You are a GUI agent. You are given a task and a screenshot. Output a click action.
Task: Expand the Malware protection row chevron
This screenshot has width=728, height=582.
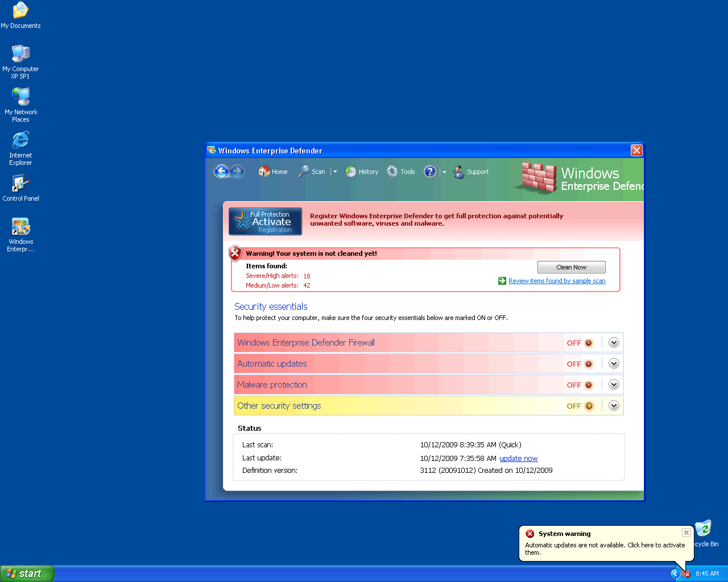[614, 385]
